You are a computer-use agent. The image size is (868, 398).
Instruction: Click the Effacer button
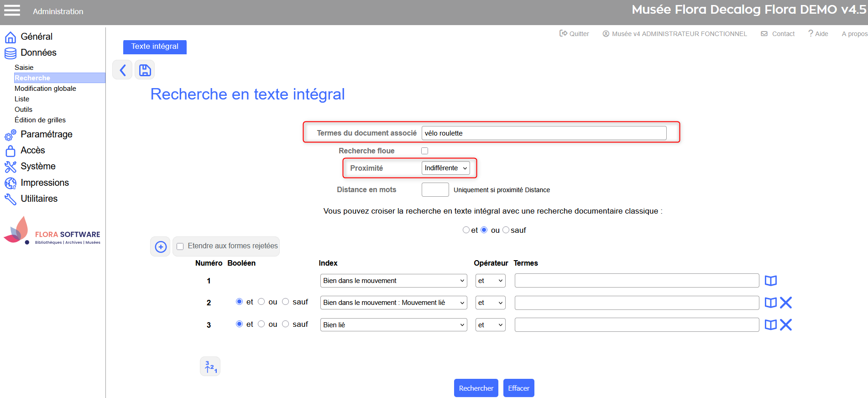coord(518,388)
